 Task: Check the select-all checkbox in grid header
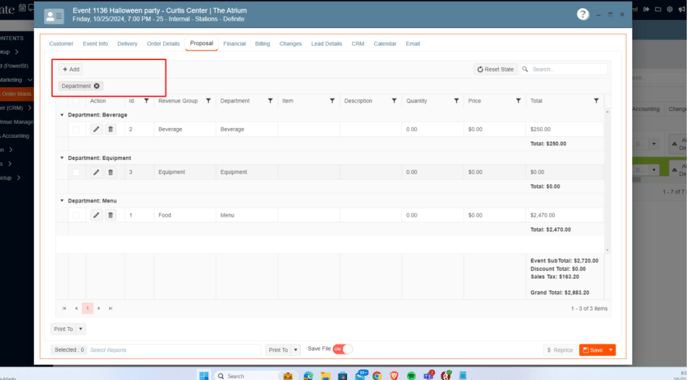coord(76,101)
